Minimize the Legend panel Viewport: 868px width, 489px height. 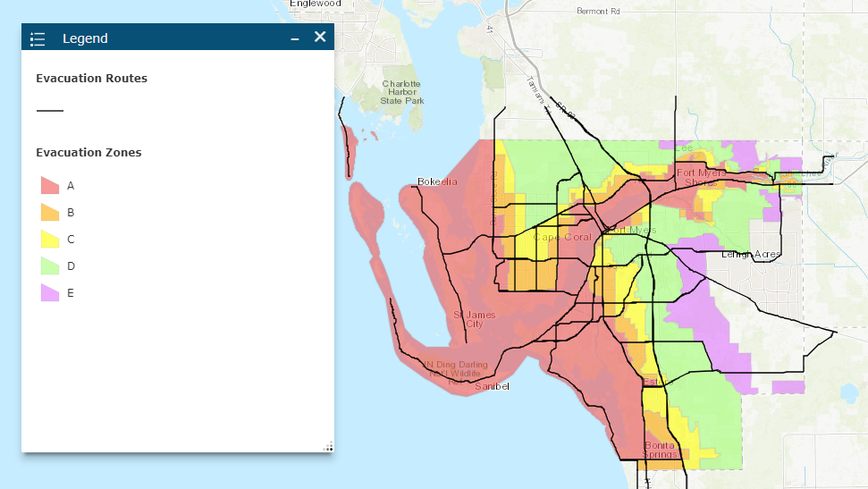294,38
